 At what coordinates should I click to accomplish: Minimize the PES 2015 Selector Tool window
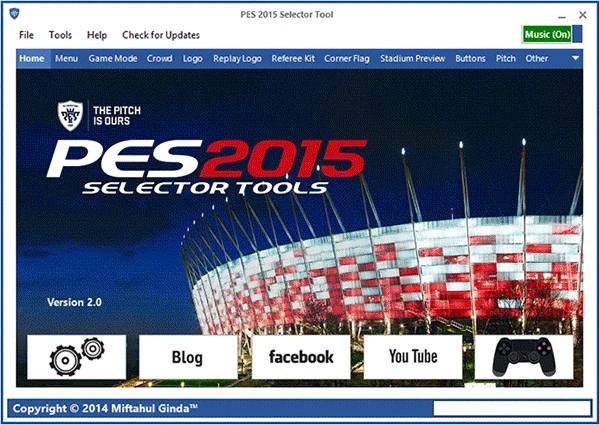click(x=562, y=15)
